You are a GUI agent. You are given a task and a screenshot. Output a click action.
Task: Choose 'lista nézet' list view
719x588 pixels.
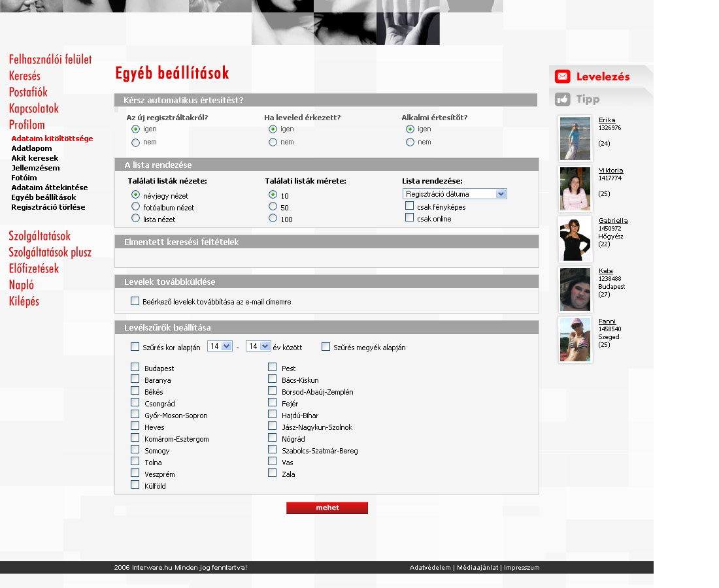(x=135, y=219)
